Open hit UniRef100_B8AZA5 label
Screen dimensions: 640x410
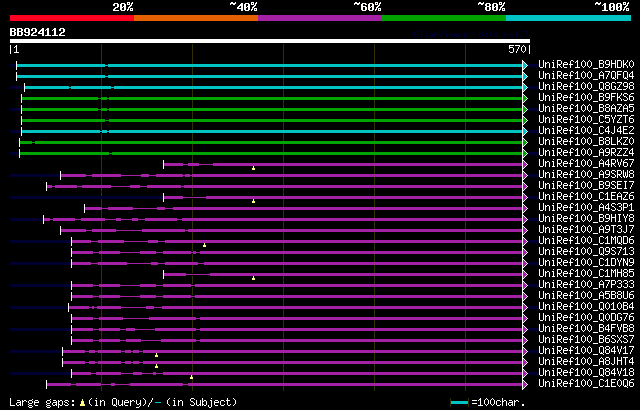586,109
